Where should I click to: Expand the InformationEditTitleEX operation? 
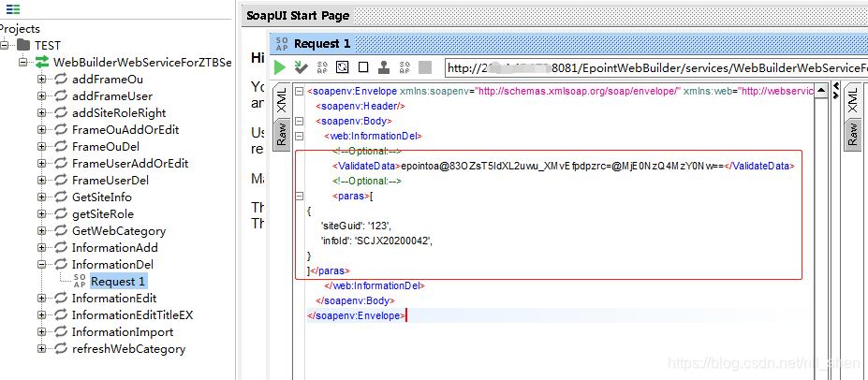tap(41, 315)
